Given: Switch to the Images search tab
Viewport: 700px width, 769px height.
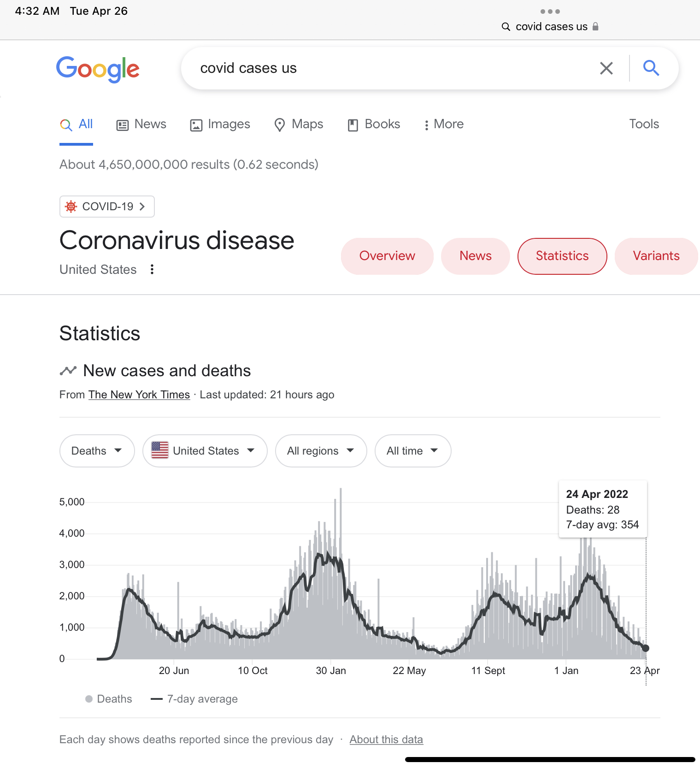Looking at the screenshot, I should click(220, 124).
